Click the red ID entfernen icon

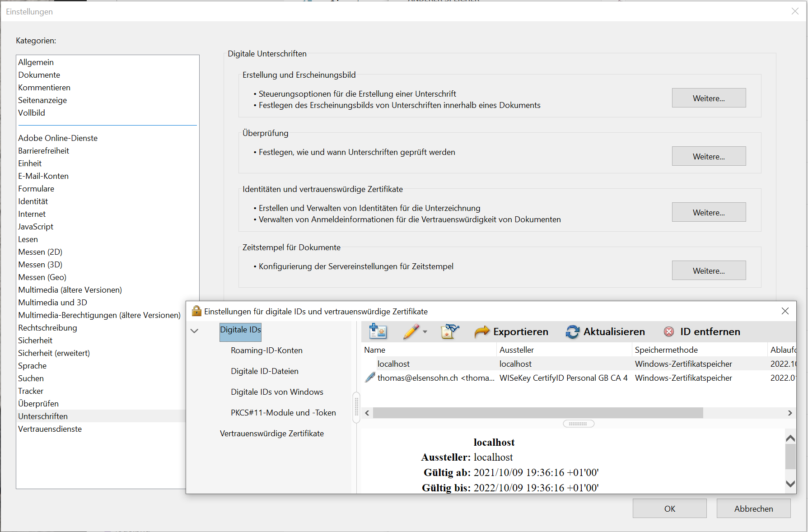pyautogui.click(x=669, y=332)
